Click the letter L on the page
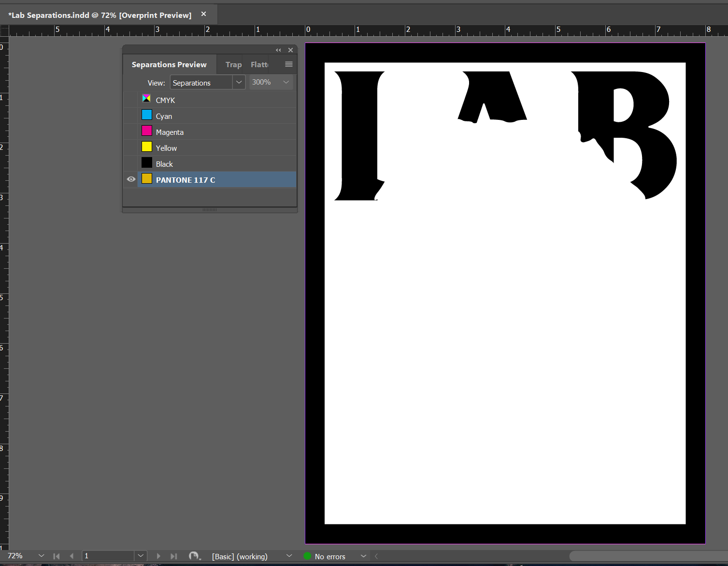The image size is (728, 566). click(359, 135)
